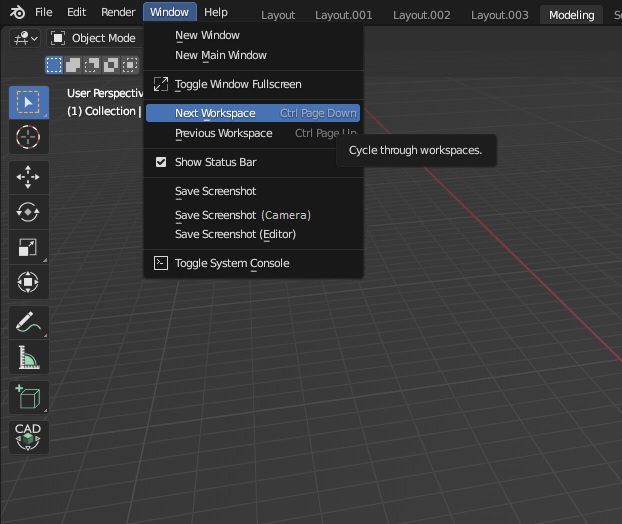Click the Blender logo menu icon

pos(17,12)
